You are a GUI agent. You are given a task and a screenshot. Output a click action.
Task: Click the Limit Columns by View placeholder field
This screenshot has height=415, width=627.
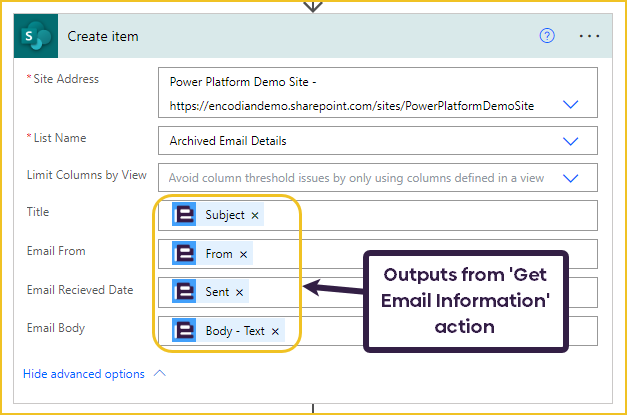click(378, 178)
